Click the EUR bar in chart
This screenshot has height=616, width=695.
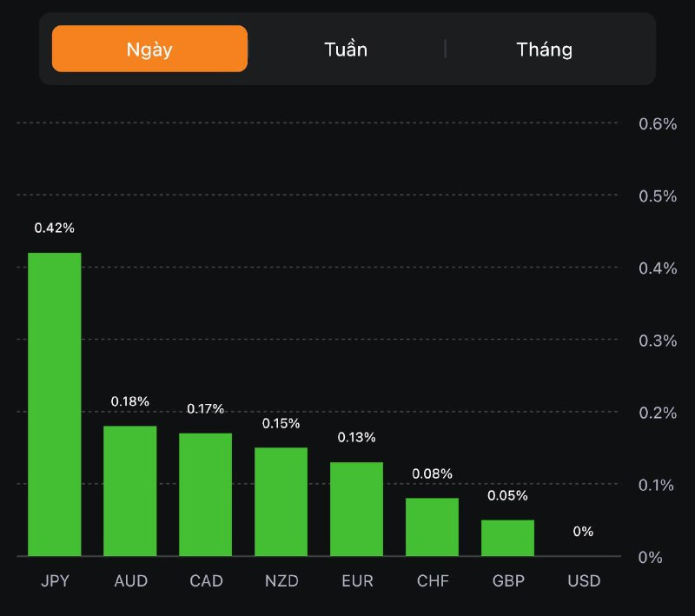click(356, 508)
